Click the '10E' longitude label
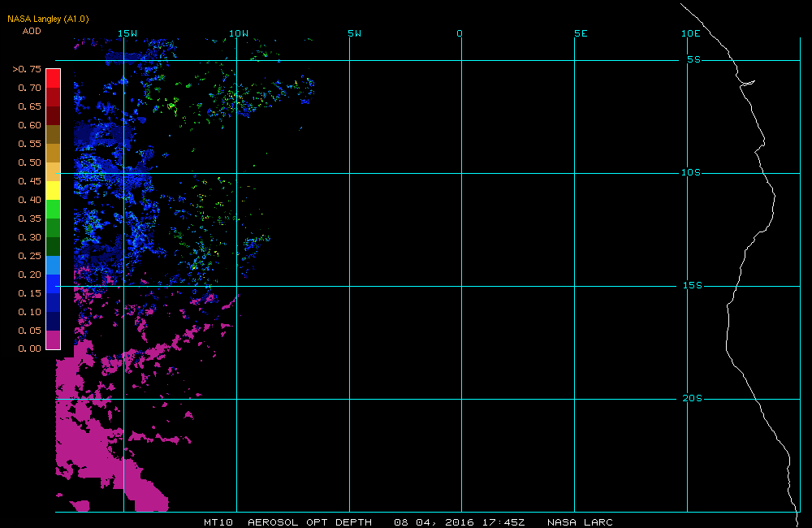Image resolution: width=812 pixels, height=528 pixels. coord(691,33)
